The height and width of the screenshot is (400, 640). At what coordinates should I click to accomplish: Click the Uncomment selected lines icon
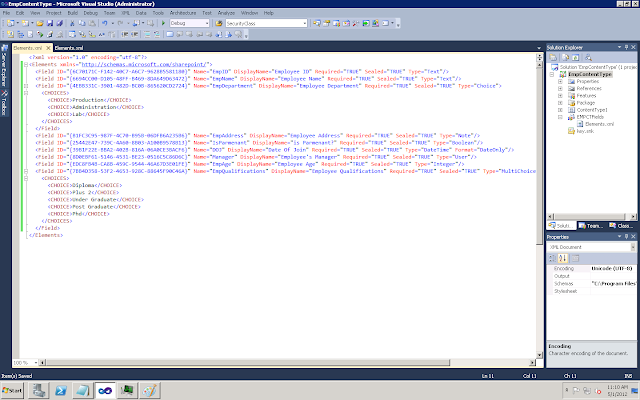(157, 34)
